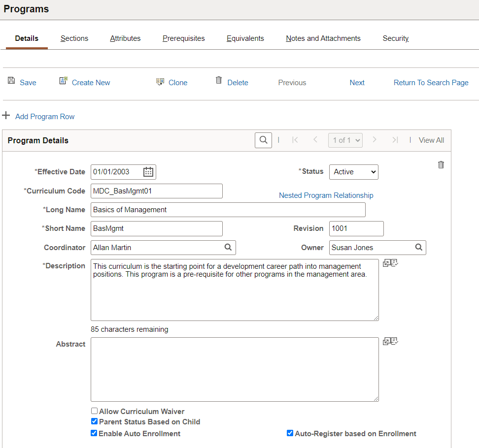Image resolution: width=479 pixels, height=448 pixels.
Task: Click the Coordinator lookup magnifier
Action: coord(228,247)
